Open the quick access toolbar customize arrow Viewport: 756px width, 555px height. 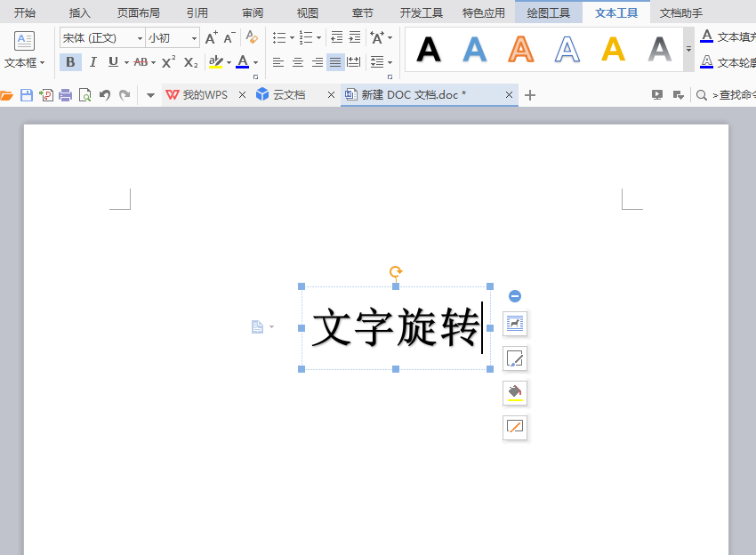click(150, 95)
